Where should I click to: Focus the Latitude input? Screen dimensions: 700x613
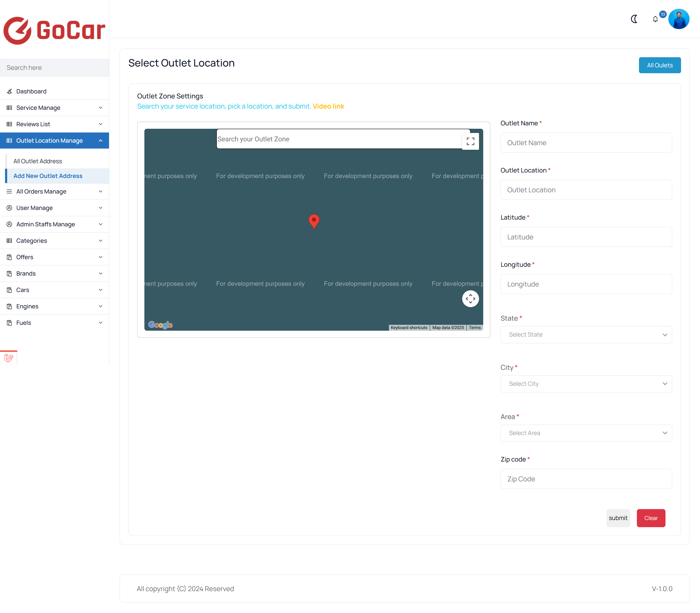586,237
